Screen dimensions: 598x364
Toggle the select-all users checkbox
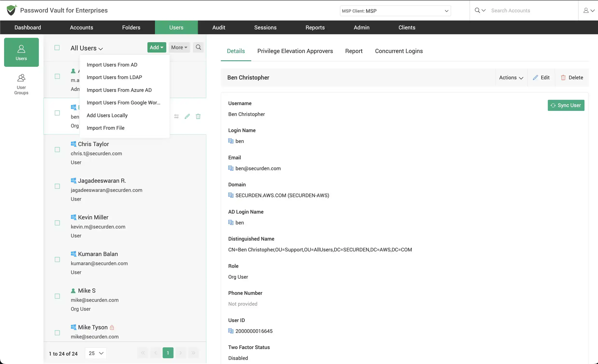[57, 47]
